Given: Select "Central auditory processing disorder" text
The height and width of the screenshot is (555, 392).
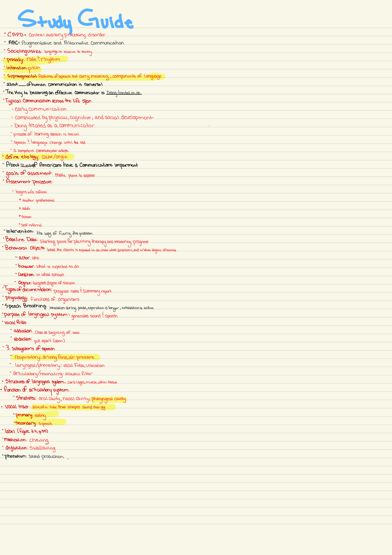Looking at the screenshot, I should pyautogui.click(x=67, y=35).
